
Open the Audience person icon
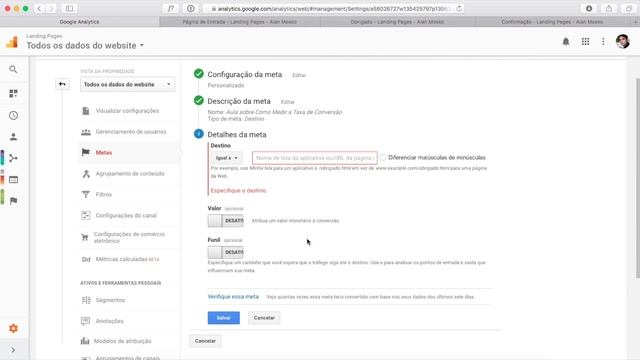tap(13, 137)
